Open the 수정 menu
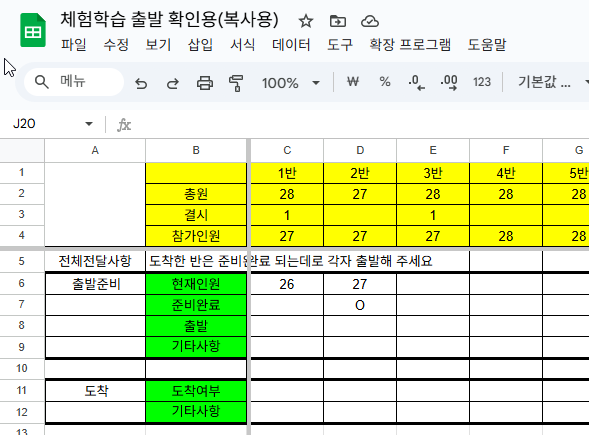589x435 pixels. click(116, 45)
